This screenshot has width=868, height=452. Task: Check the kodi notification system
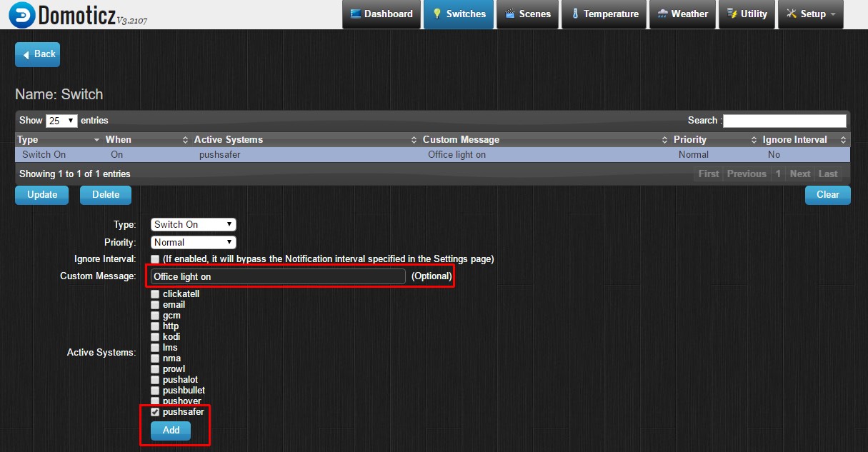point(155,337)
